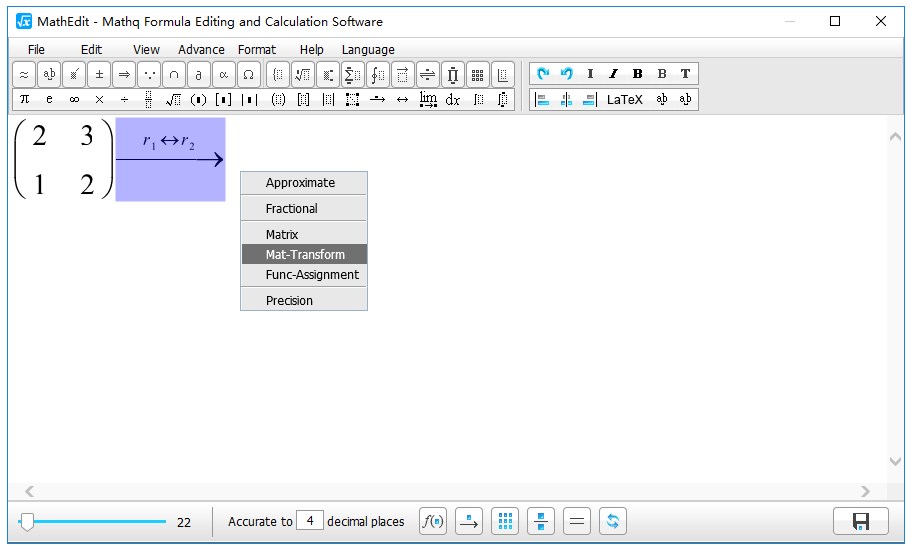Insert round parentheses with placeholder
912x551 pixels.
click(x=198, y=99)
